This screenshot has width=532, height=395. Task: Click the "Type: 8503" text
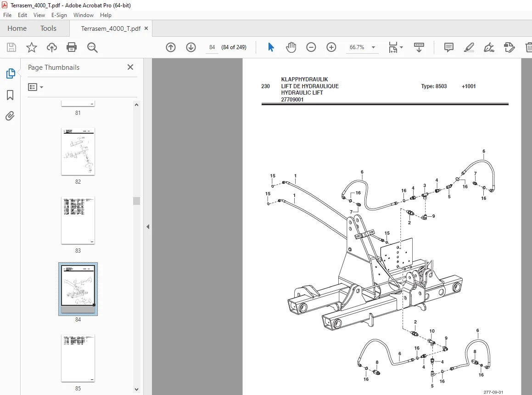[x=434, y=86]
